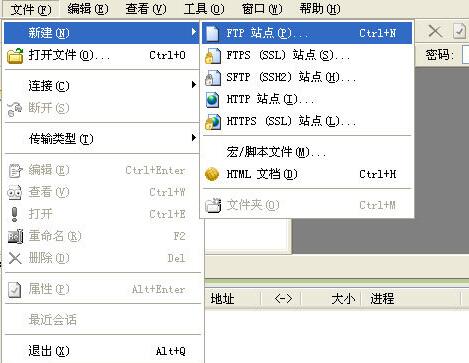Open the 帮助(H) menu
Viewport: 469px width, 363px height.
click(320, 9)
